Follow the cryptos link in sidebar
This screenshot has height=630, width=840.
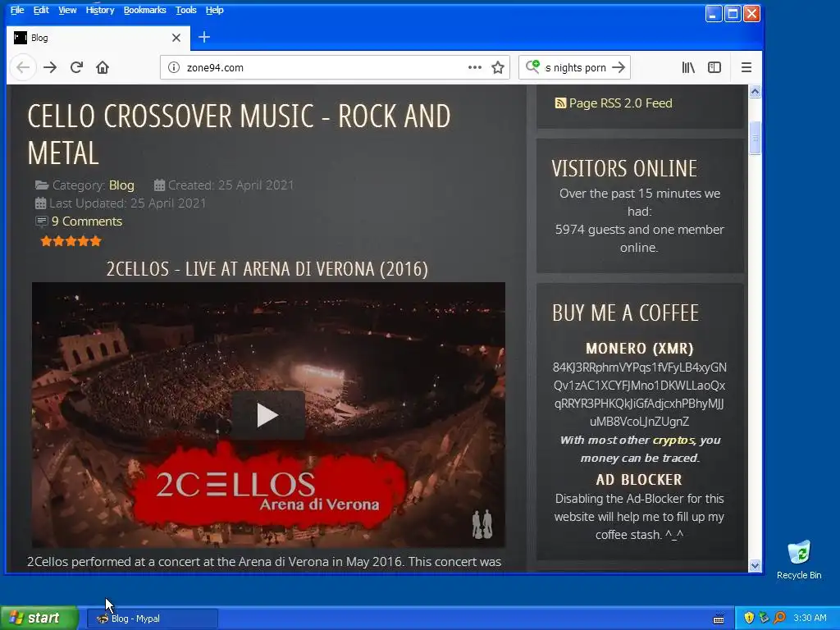(673, 441)
